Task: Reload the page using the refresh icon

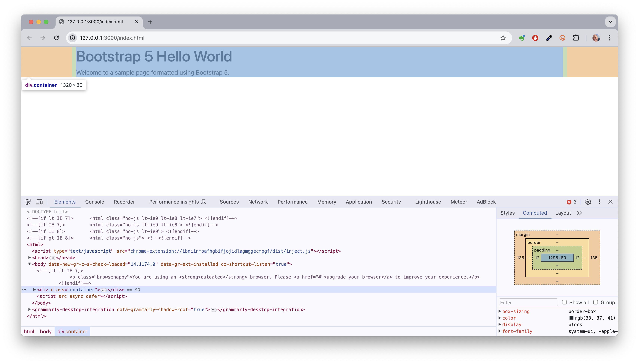Action: pos(56,38)
